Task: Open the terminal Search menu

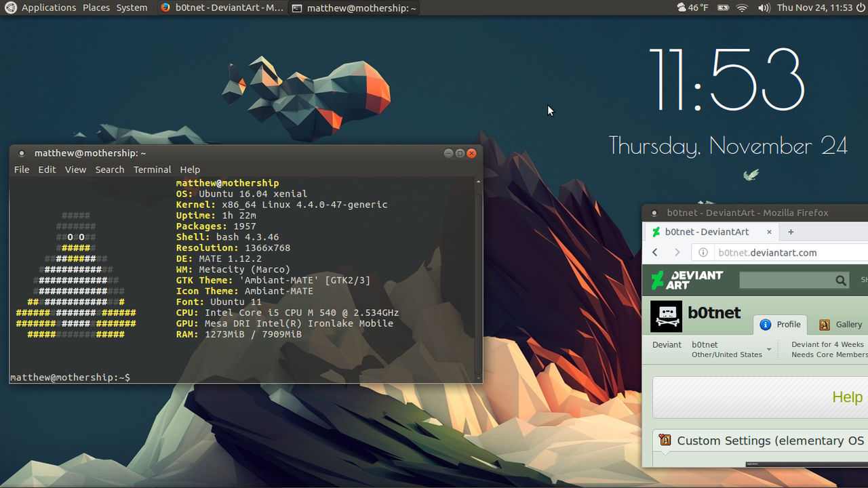Action: coord(109,169)
